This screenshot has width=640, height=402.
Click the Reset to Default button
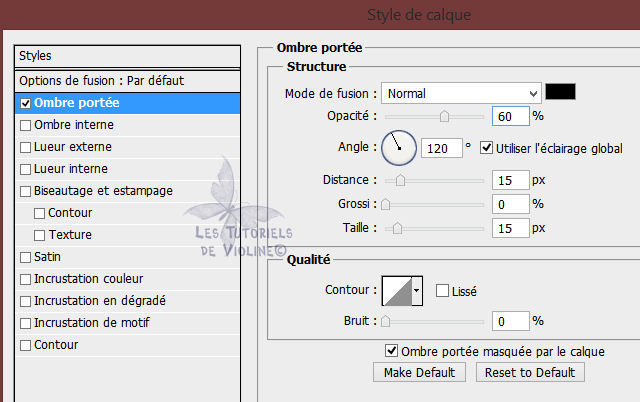click(x=530, y=372)
